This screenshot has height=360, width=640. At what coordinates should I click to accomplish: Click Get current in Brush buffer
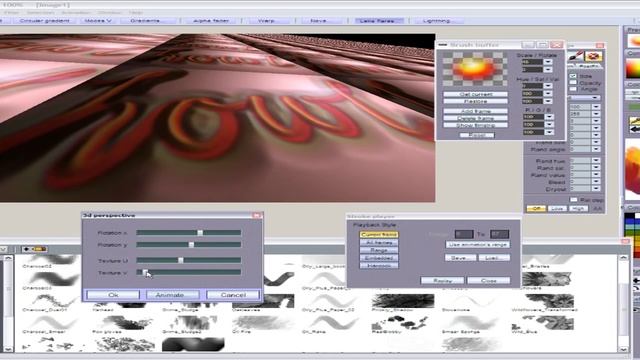tap(476, 94)
